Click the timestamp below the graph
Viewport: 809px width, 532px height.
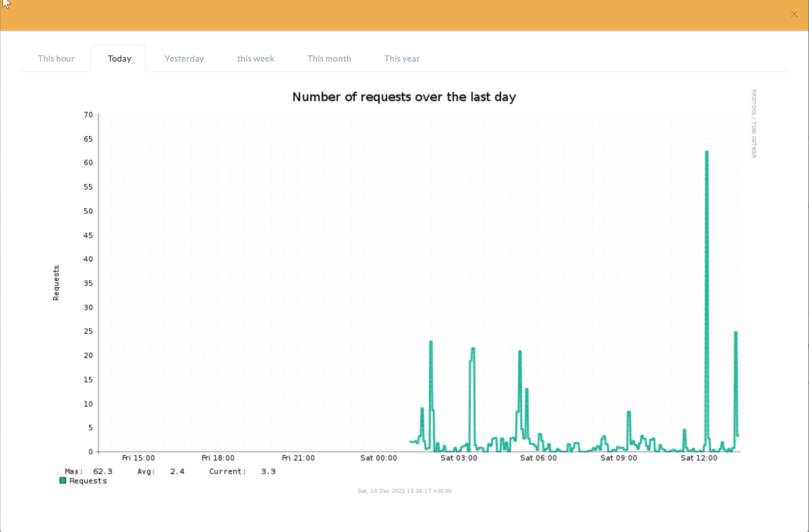click(404, 491)
